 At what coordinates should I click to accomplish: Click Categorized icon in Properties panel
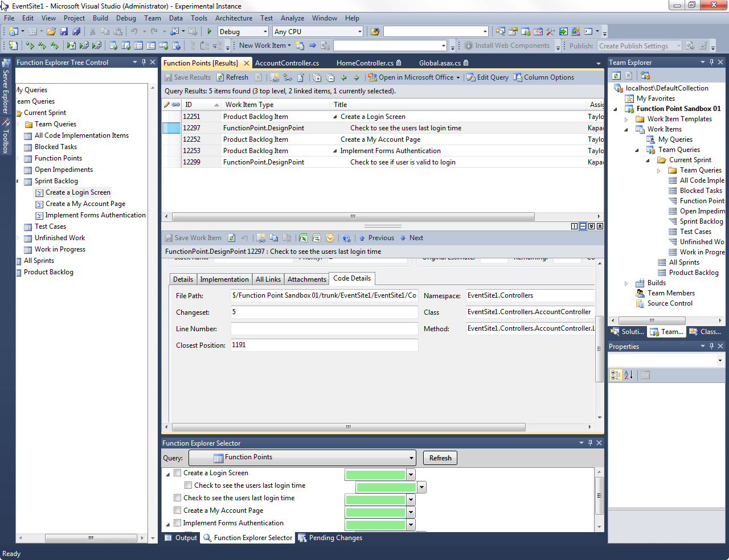coord(616,375)
